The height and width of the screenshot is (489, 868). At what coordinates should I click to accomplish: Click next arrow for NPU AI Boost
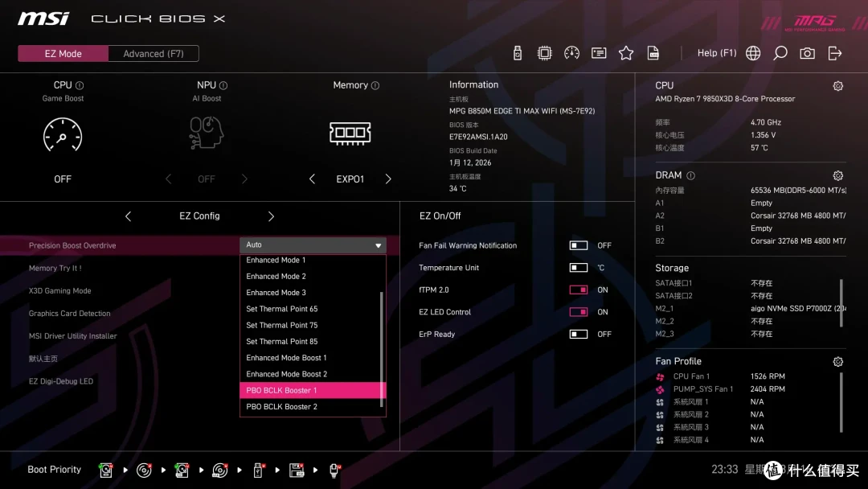(x=244, y=179)
